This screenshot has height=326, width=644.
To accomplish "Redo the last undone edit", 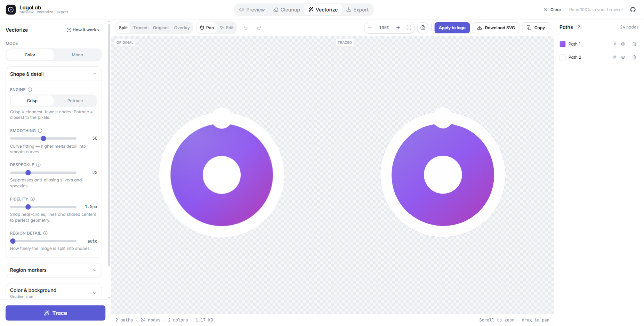I will (x=259, y=28).
